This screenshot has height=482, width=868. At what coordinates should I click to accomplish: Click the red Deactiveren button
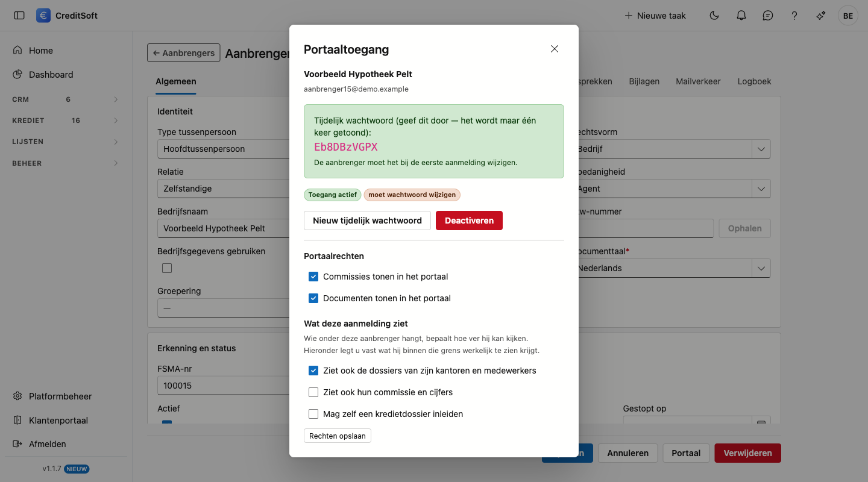(469, 221)
